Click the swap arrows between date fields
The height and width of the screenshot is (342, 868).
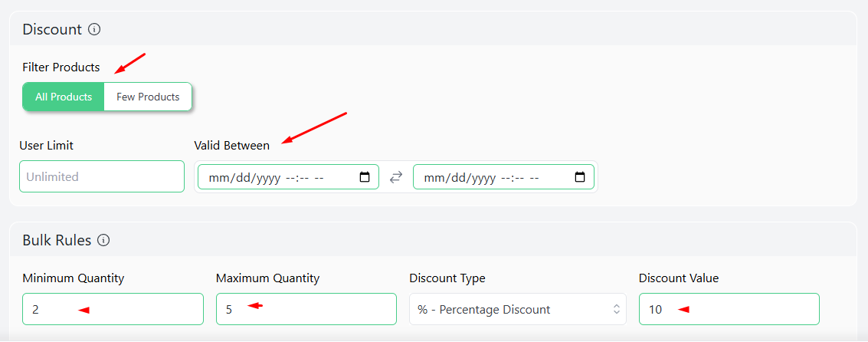click(x=396, y=177)
